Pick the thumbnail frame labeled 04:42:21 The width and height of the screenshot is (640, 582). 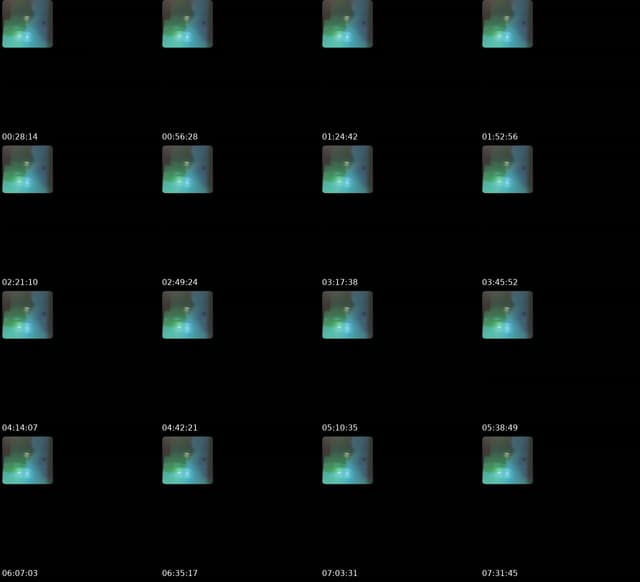tap(187, 315)
